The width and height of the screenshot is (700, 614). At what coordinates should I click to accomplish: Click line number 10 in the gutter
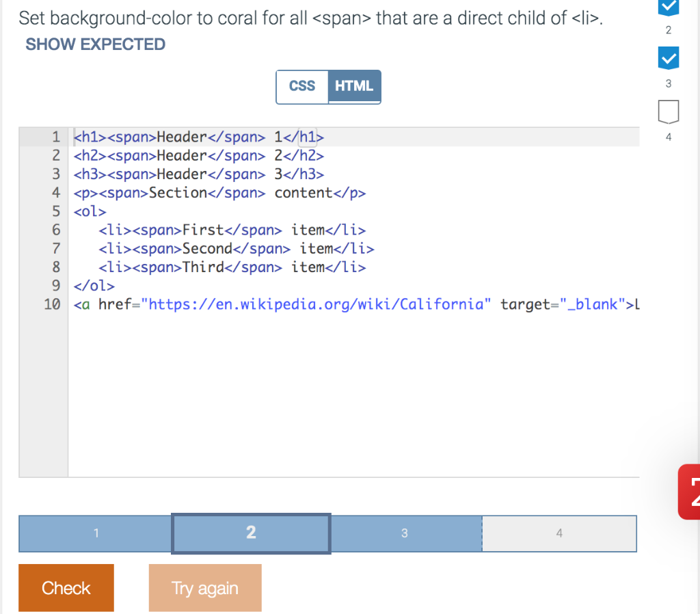(52, 304)
